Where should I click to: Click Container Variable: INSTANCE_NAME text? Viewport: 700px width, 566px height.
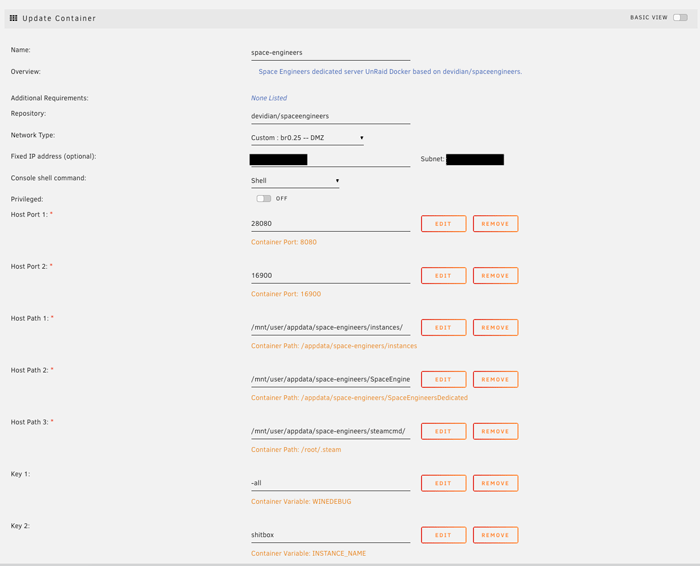pyautogui.click(x=308, y=553)
